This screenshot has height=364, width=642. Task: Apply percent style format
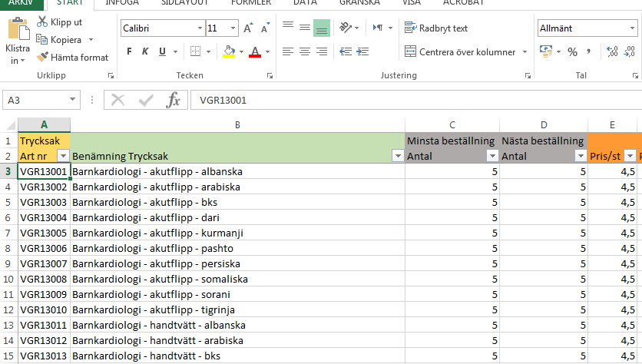[572, 51]
